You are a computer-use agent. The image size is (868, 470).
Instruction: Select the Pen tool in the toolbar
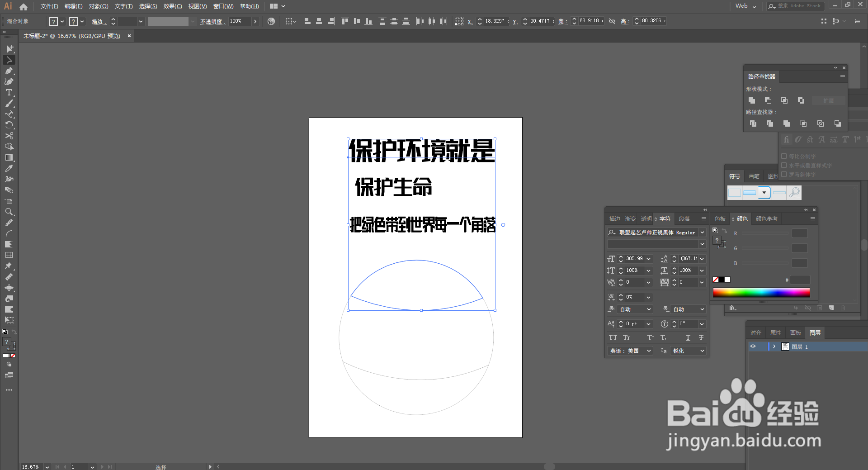pyautogui.click(x=9, y=71)
